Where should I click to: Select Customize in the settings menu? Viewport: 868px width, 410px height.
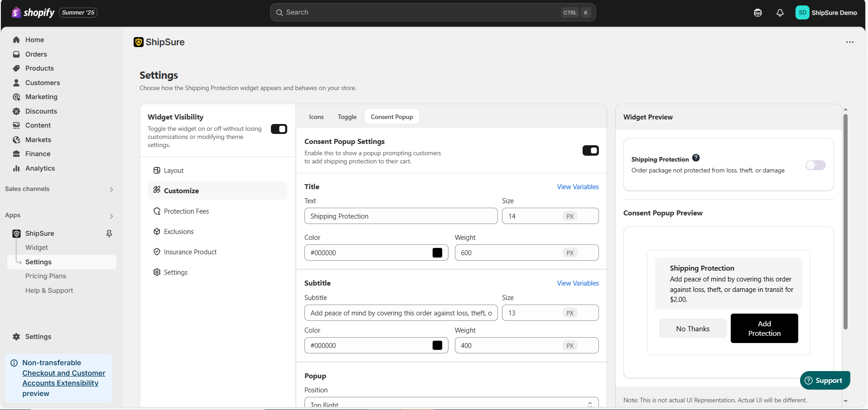coord(217,191)
